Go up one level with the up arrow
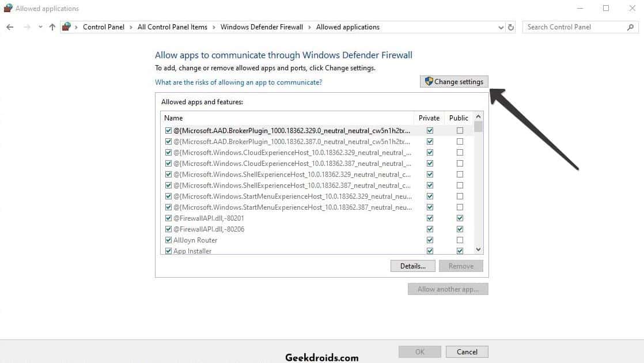The width and height of the screenshot is (644, 363). [x=52, y=27]
